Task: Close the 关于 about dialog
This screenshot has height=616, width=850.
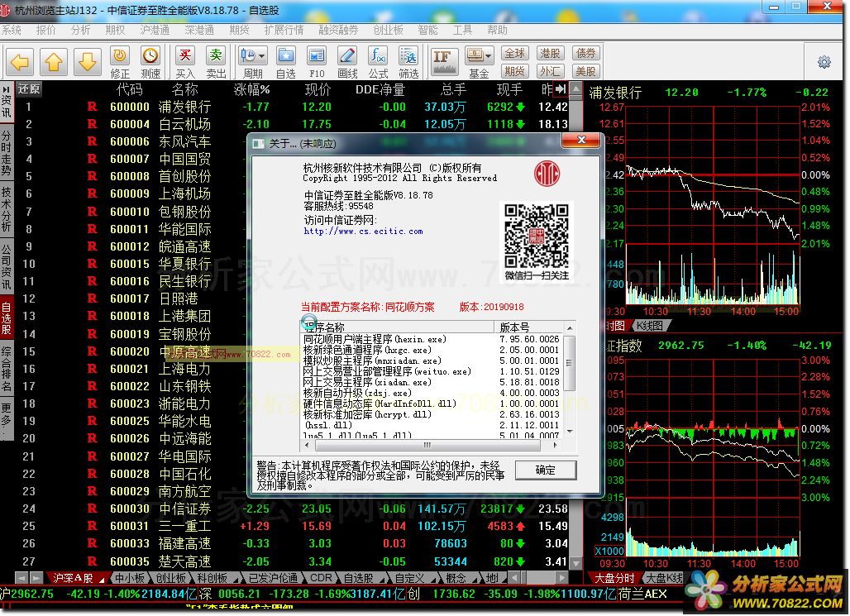Action: coord(581,141)
